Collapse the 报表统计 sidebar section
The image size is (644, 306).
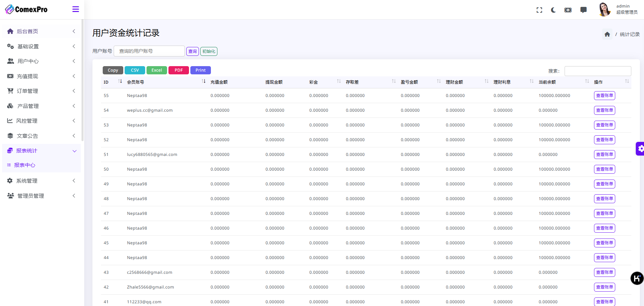tap(41, 151)
